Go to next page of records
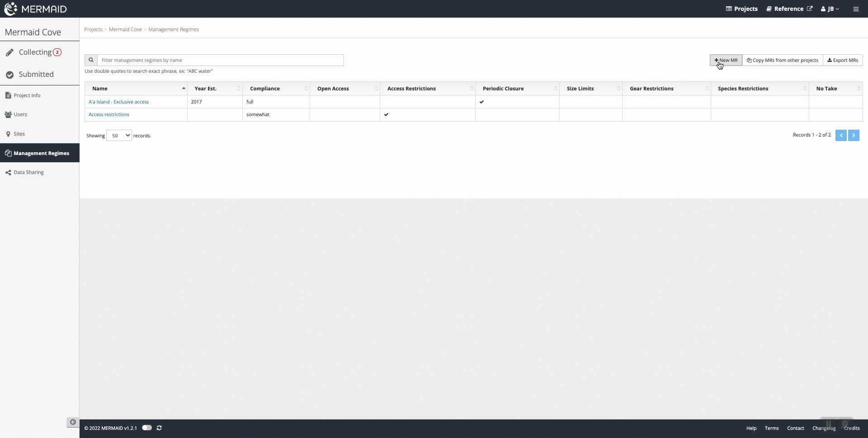This screenshot has height=438, width=868. coord(854,135)
